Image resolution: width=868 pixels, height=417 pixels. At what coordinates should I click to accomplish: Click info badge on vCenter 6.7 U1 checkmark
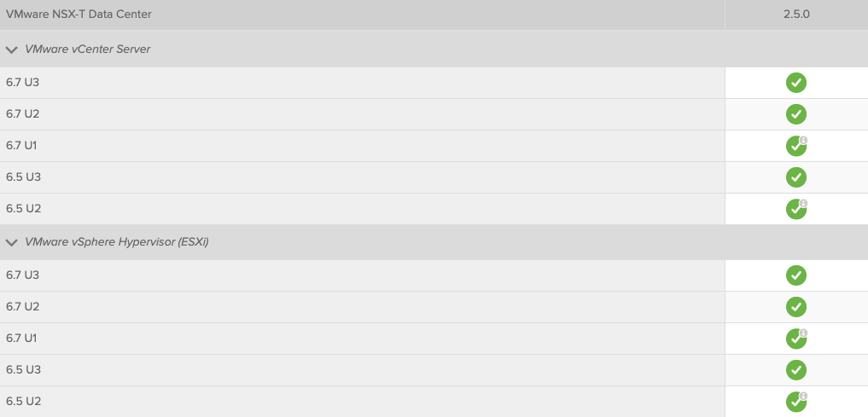803,141
